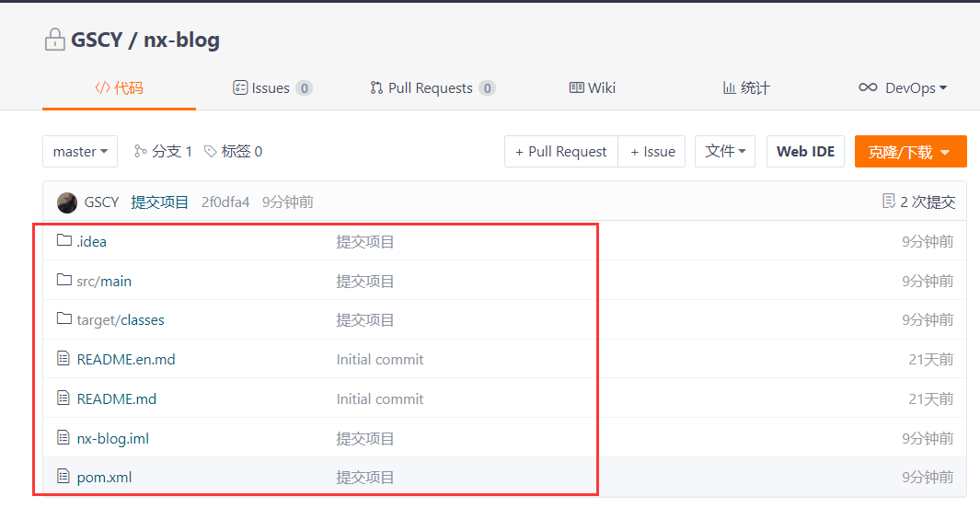
Task: Open the 克隆/下载 orange dropdown button
Action: (911, 151)
